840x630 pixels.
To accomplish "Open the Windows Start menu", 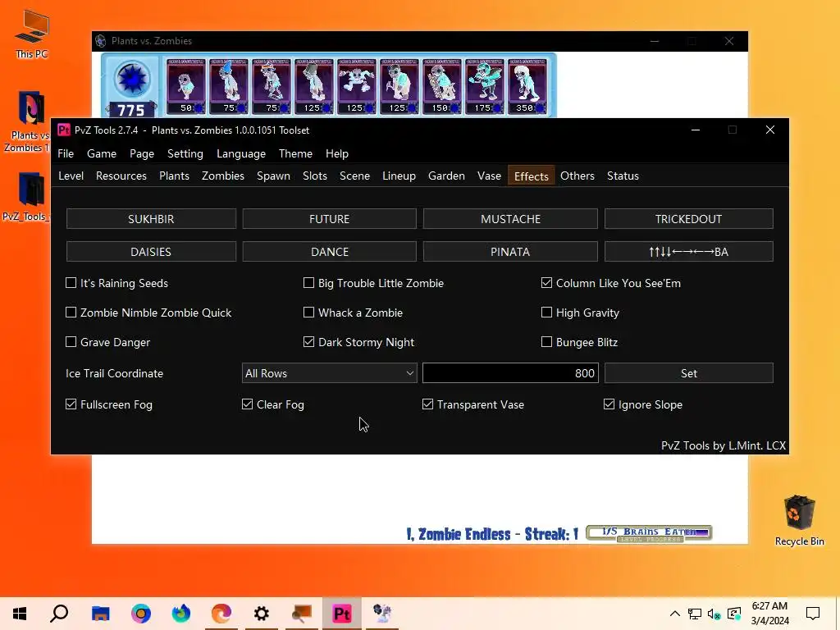I will 20,614.
